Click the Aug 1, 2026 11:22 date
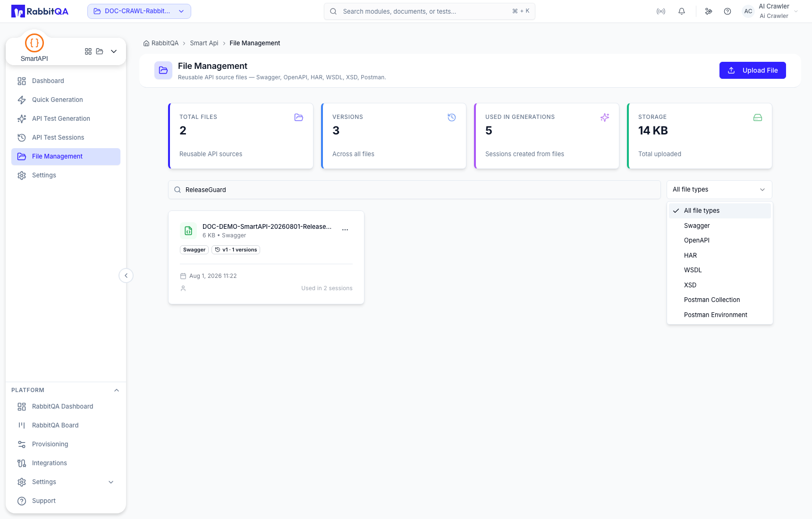This screenshot has width=812, height=519. (x=213, y=276)
